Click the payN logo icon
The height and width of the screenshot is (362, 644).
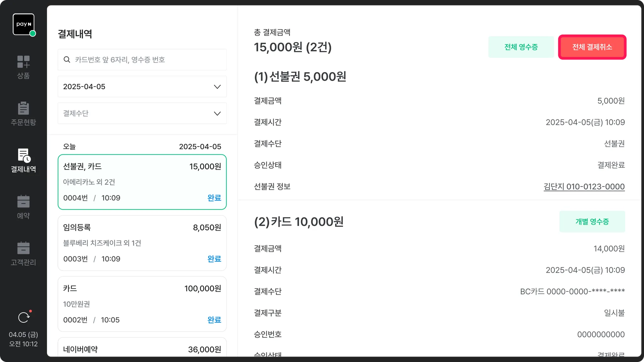[x=24, y=25]
